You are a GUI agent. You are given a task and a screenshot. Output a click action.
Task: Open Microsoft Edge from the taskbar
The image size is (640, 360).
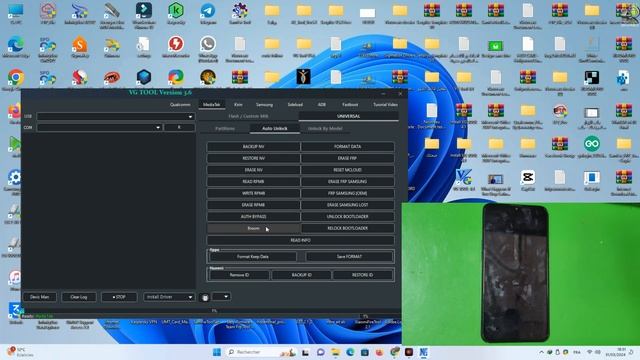click(x=350, y=352)
